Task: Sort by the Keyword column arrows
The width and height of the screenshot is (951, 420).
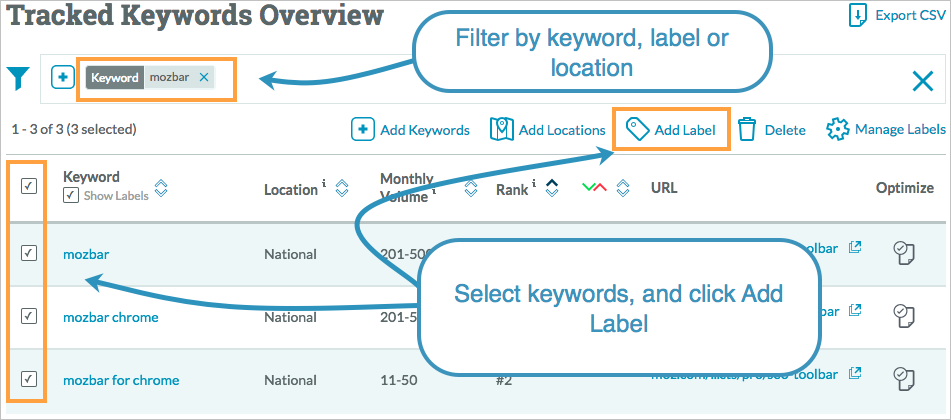Action: (160, 188)
